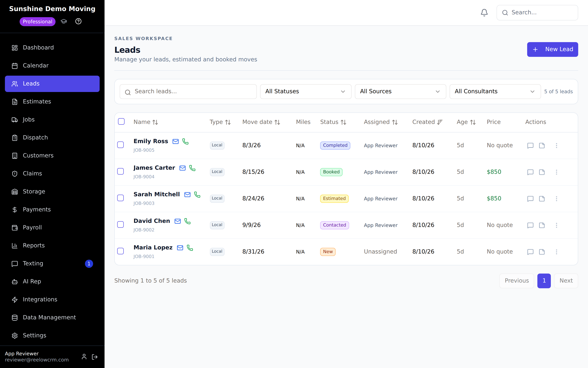Image resolution: width=588 pixels, height=368 pixels.
Task: Open Texting with unread badge
Action: pos(52,264)
